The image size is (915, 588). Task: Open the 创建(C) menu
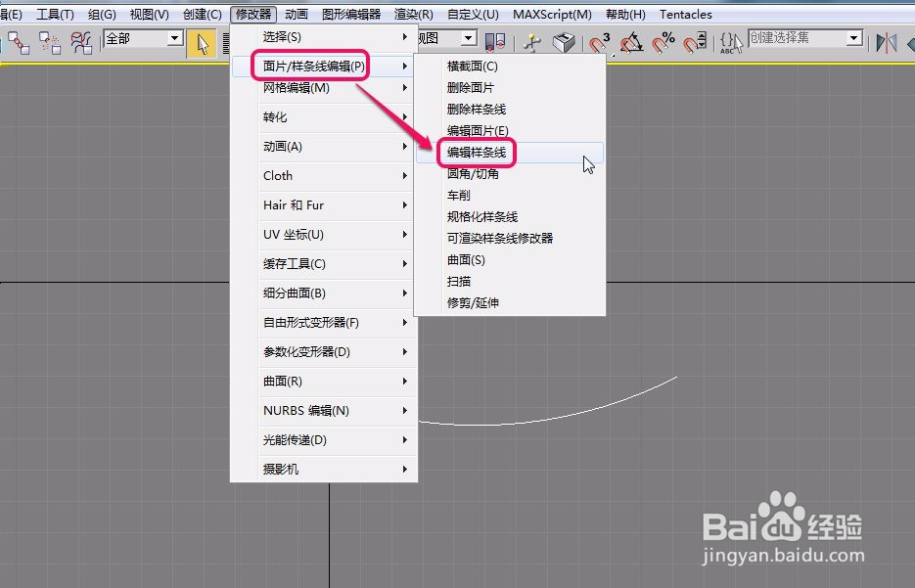coord(202,15)
